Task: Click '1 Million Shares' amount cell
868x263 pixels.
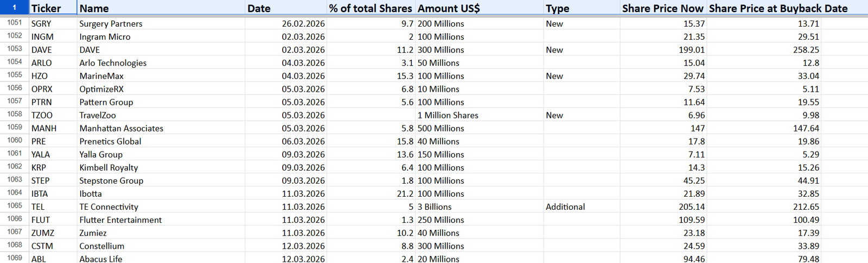Action: point(480,115)
